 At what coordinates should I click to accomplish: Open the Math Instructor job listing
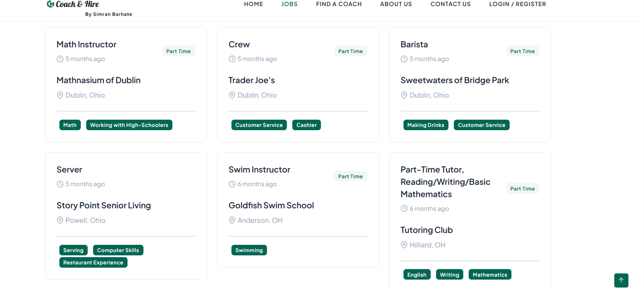click(86, 44)
